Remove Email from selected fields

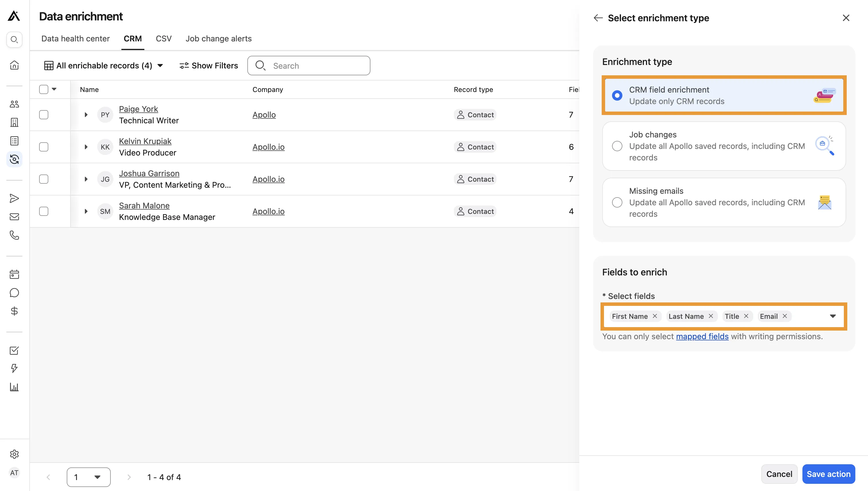click(785, 317)
